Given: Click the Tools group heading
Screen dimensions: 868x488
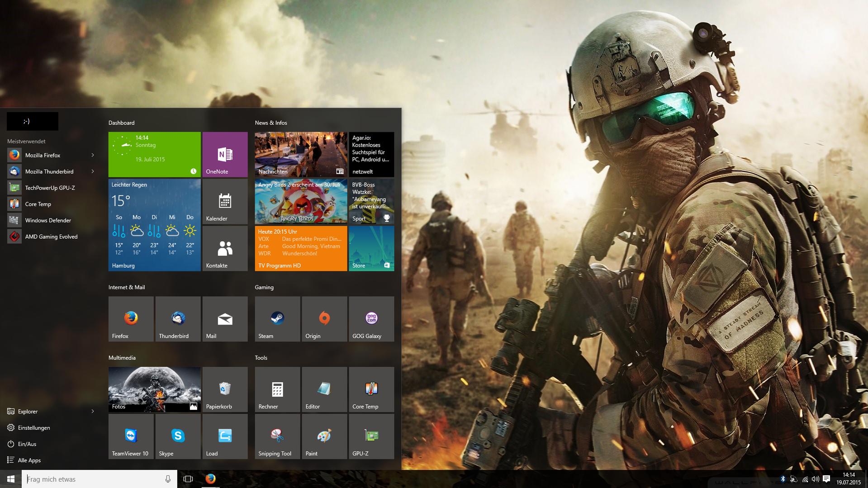Looking at the screenshot, I should tap(261, 358).
